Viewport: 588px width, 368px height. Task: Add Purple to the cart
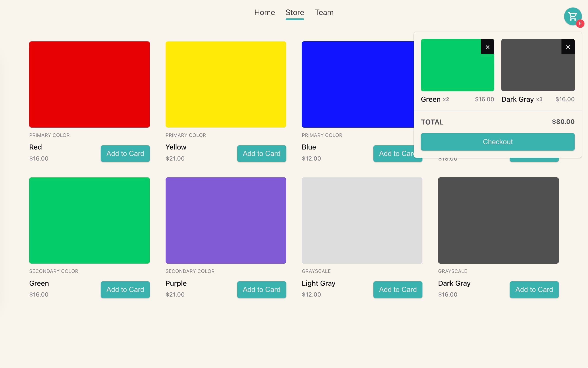(x=262, y=289)
